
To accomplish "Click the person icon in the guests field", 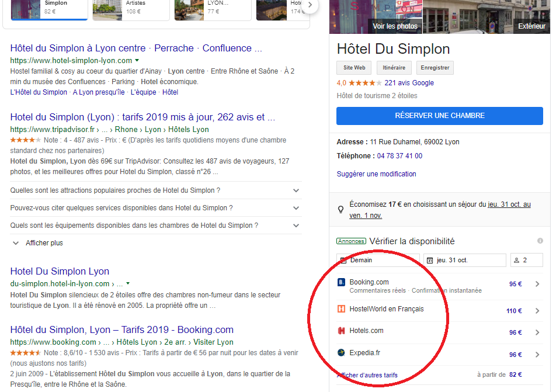I will (x=517, y=261).
